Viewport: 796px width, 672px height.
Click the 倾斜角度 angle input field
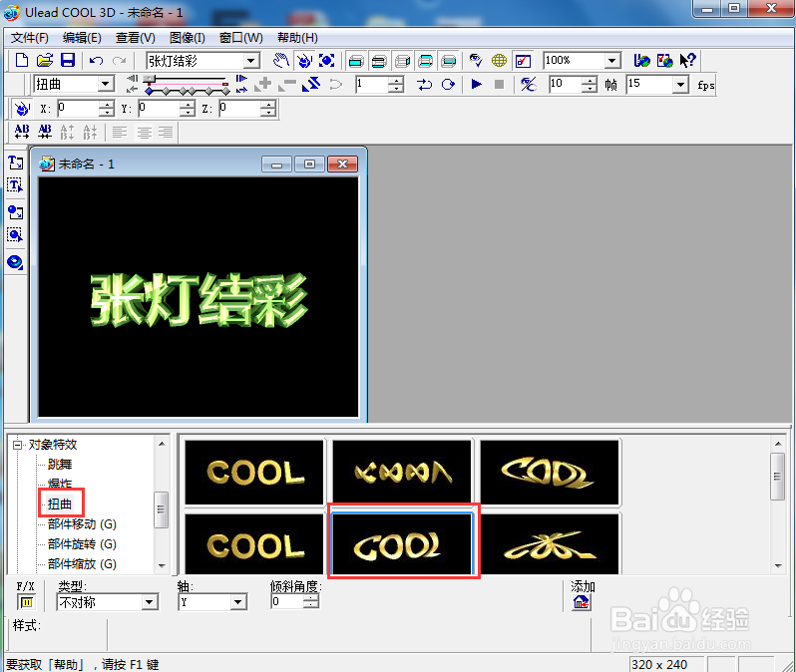point(288,602)
